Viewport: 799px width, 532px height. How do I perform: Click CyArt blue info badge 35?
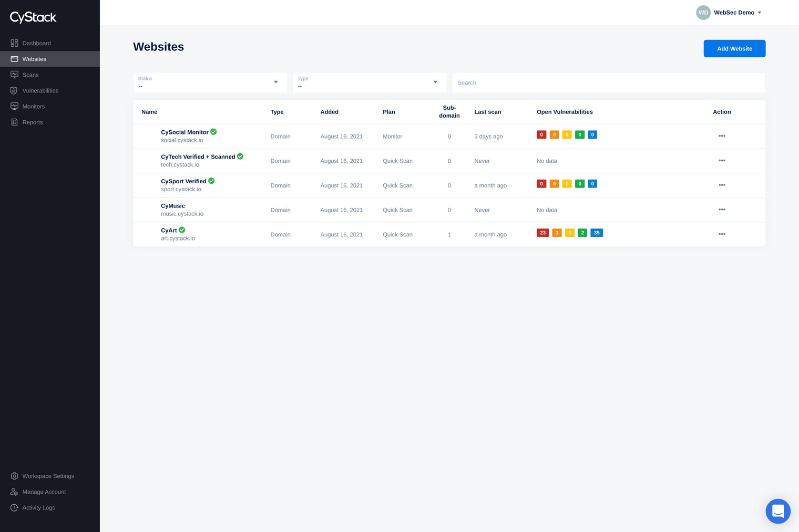(x=597, y=233)
